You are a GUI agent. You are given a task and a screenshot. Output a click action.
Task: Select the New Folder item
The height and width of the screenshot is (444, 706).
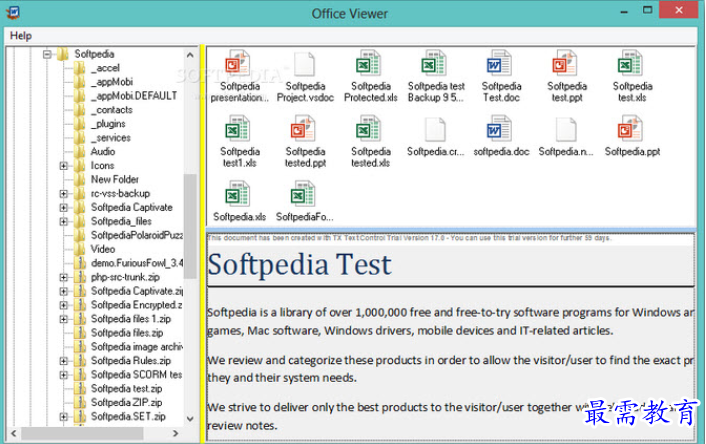tap(115, 180)
